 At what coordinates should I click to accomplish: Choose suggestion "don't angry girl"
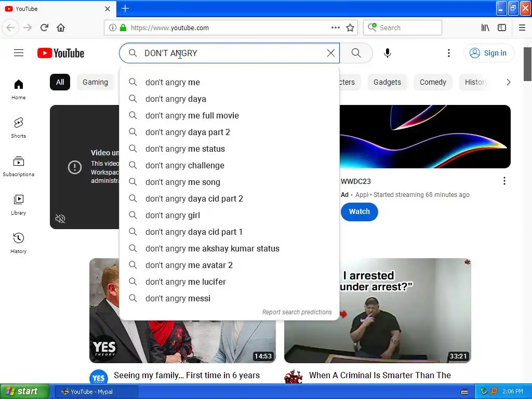point(229,215)
